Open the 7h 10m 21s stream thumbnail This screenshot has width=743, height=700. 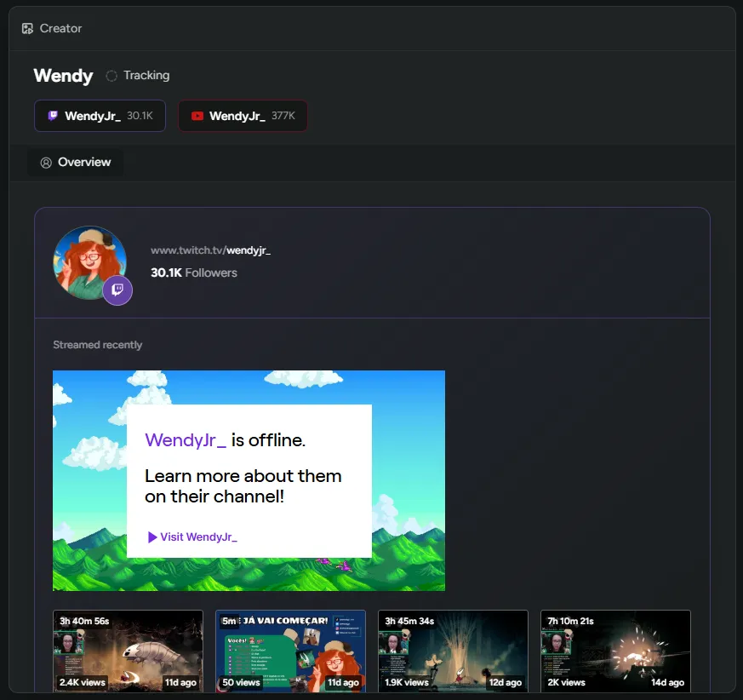(x=615, y=651)
